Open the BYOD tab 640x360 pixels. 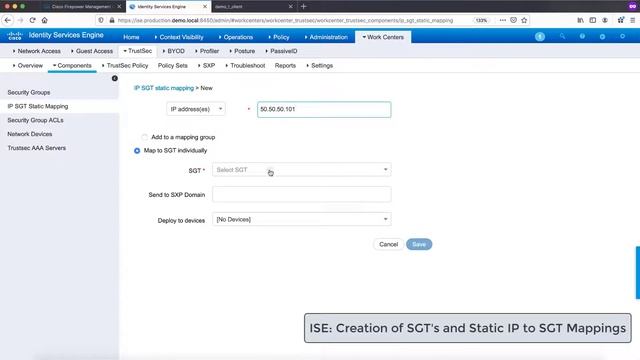[x=173, y=51]
